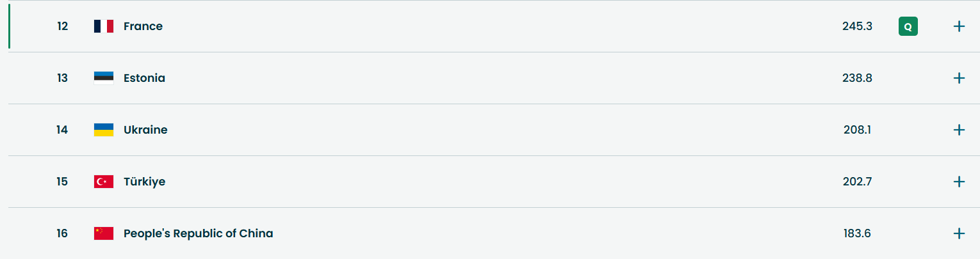Click France's score of 245.3
Screen dimensions: 980x259
[857, 26]
